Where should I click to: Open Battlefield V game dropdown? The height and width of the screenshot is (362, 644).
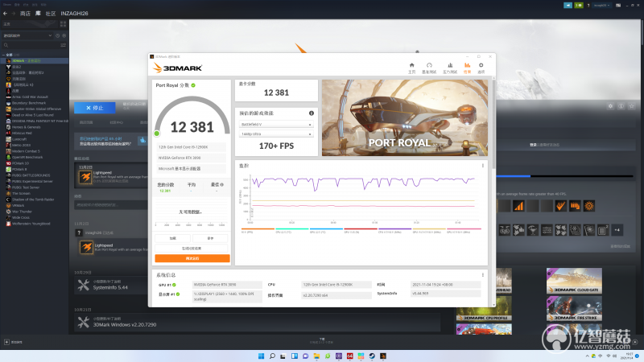coord(276,124)
